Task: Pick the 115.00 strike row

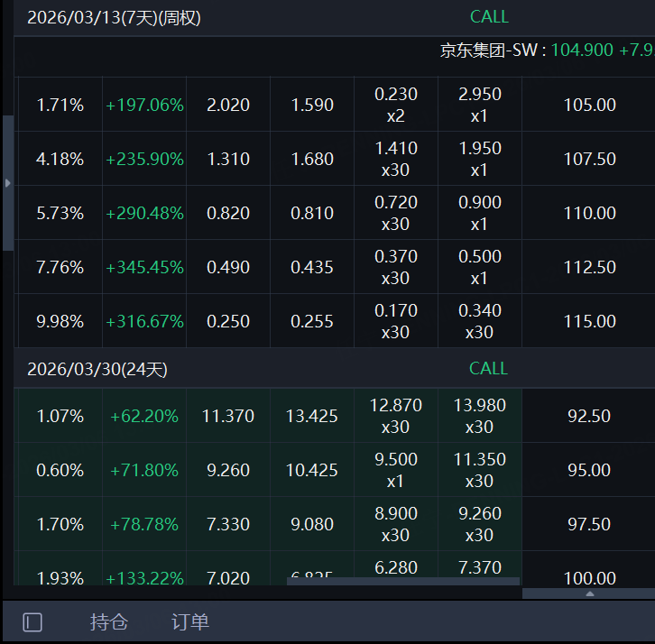Action: pyautogui.click(x=589, y=322)
